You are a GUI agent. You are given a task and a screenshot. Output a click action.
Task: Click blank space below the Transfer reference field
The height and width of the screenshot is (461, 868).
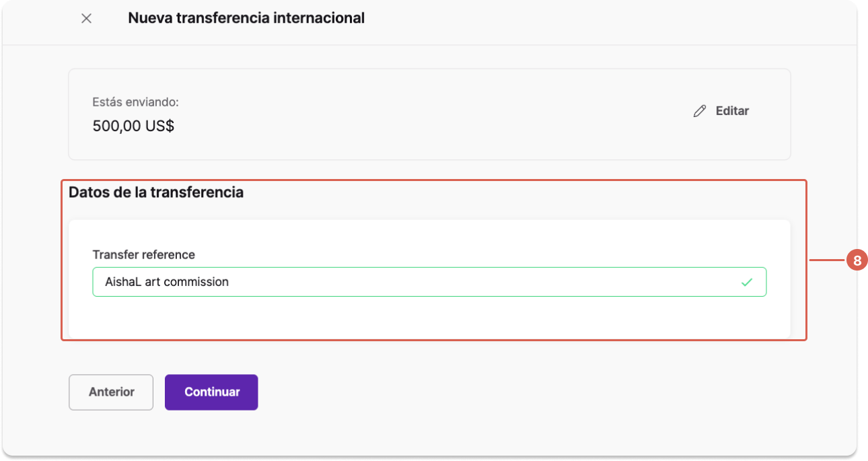(x=429, y=318)
